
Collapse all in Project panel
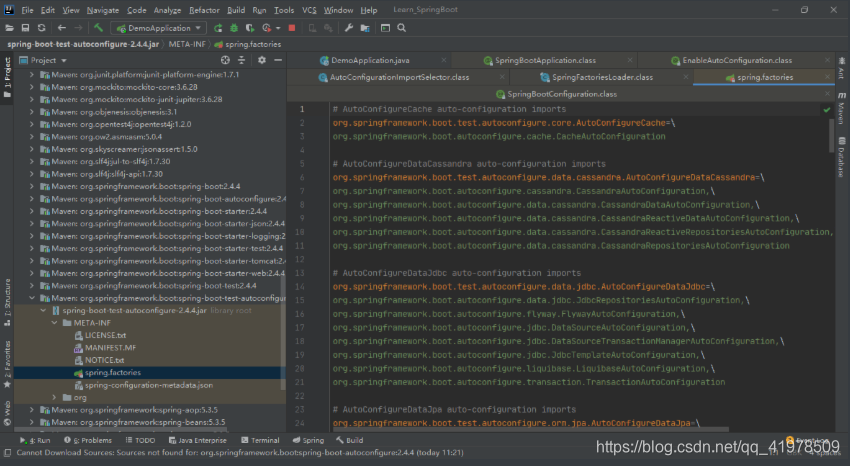pyautogui.click(x=241, y=60)
